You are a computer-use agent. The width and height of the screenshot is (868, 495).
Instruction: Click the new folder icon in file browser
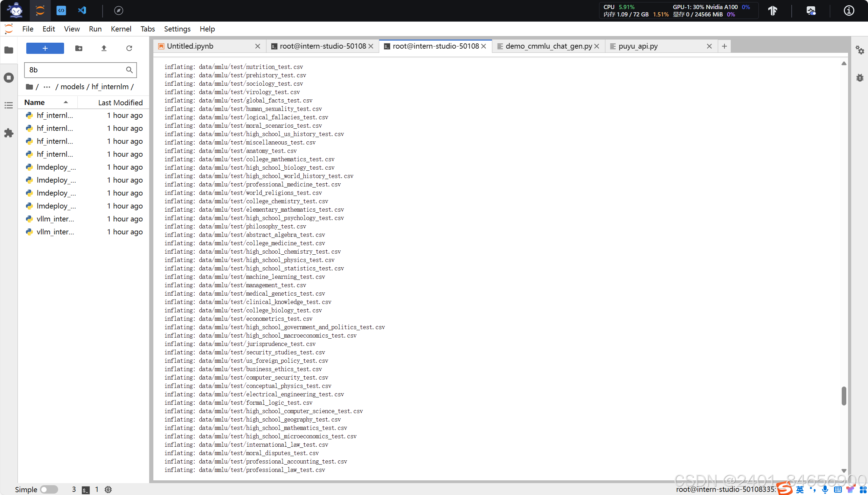[79, 48]
